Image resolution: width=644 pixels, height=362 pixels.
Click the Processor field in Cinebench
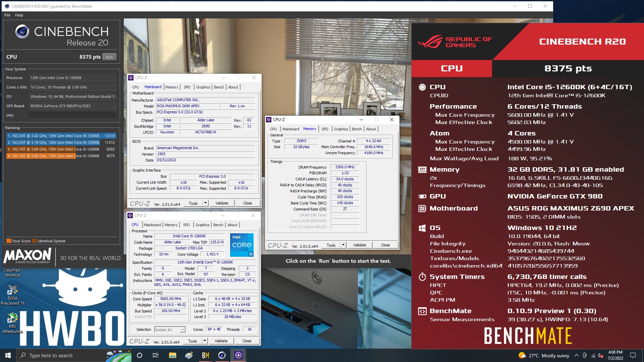[72, 78]
